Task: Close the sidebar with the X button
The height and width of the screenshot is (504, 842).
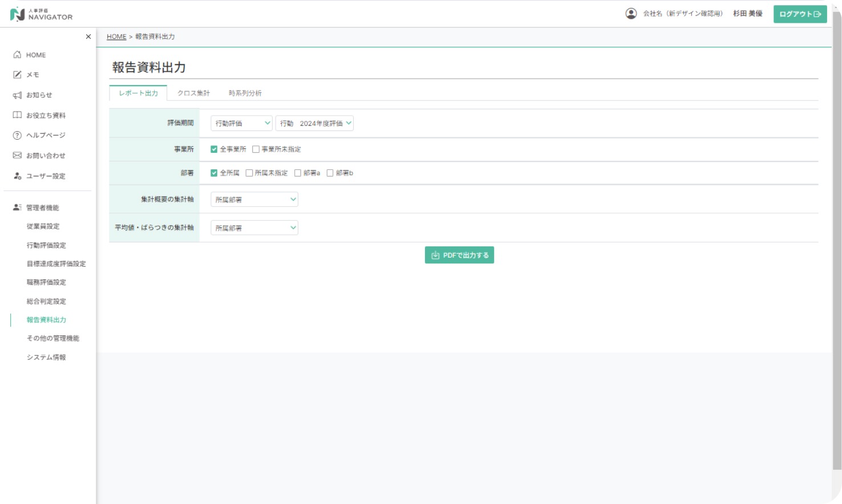Action: click(88, 36)
